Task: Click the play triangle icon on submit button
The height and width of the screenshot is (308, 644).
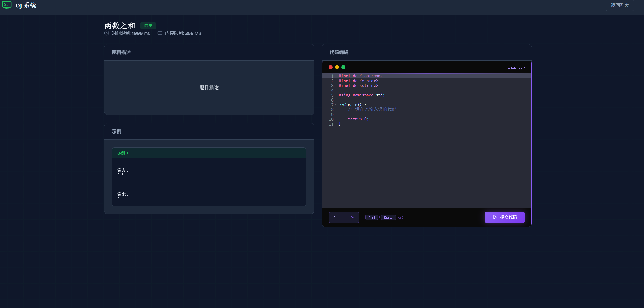Action: click(x=495, y=217)
